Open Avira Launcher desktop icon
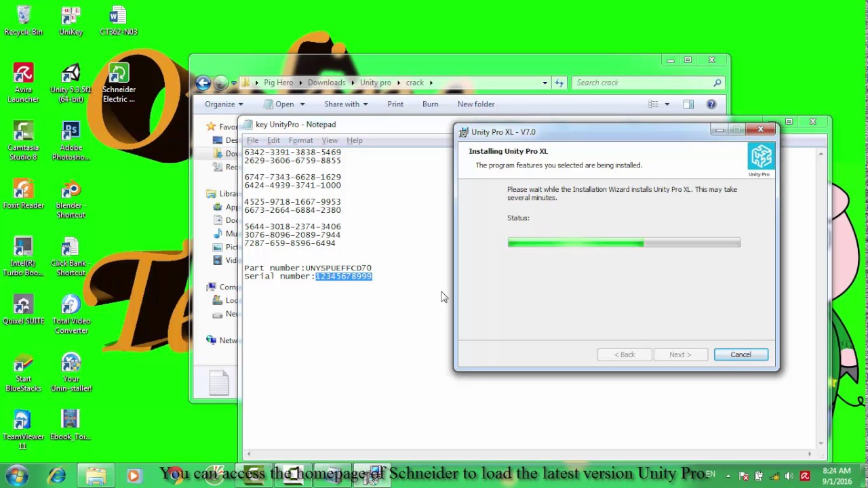 (23, 83)
